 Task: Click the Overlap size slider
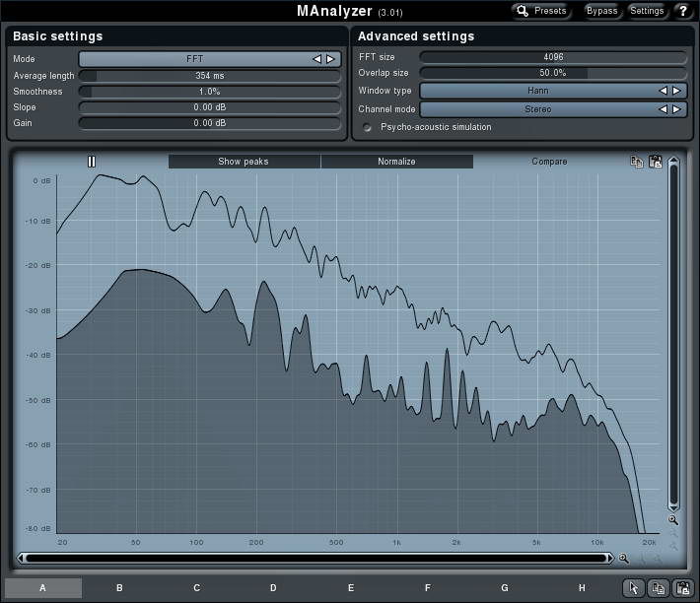pos(553,73)
